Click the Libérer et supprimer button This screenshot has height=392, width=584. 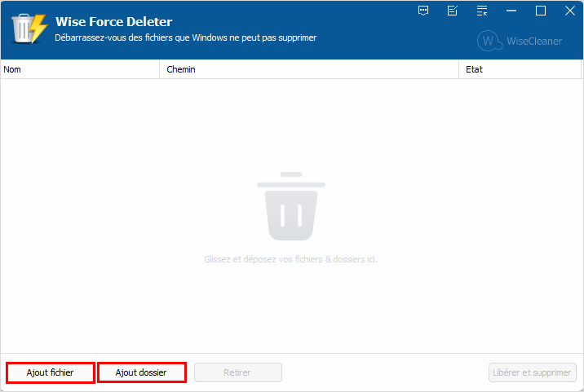coord(533,372)
